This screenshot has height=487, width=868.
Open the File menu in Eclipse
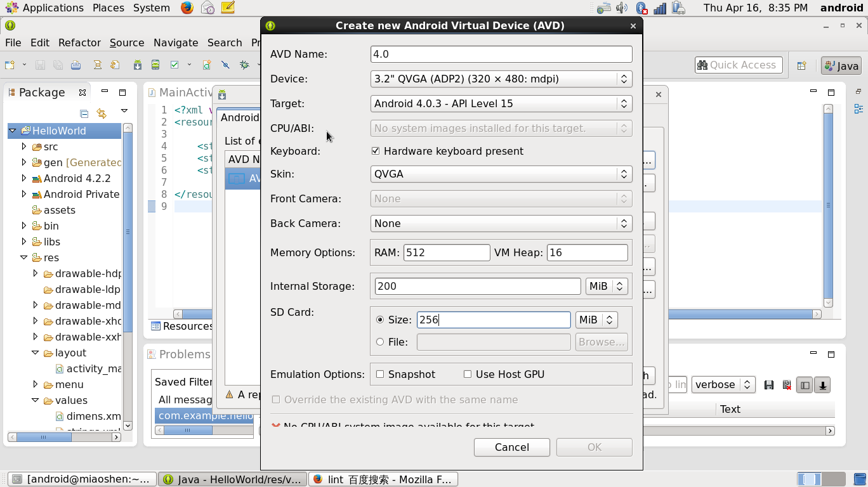pos(13,42)
